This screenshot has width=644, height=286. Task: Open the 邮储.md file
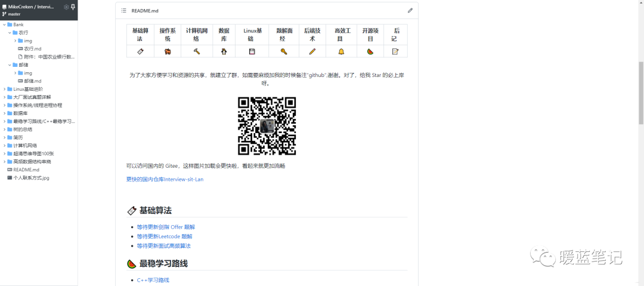[32, 81]
